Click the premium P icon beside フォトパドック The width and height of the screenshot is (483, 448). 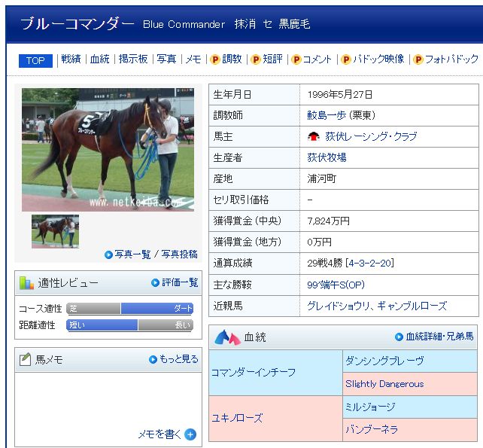[418, 59]
